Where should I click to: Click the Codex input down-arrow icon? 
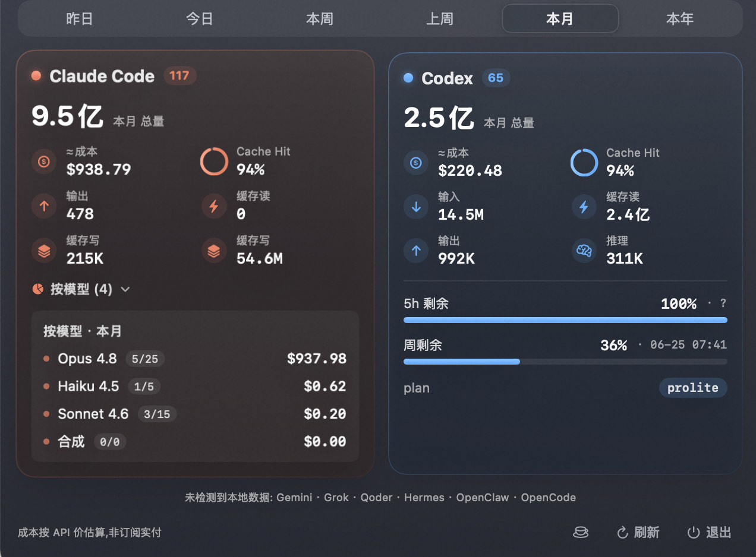point(416,206)
